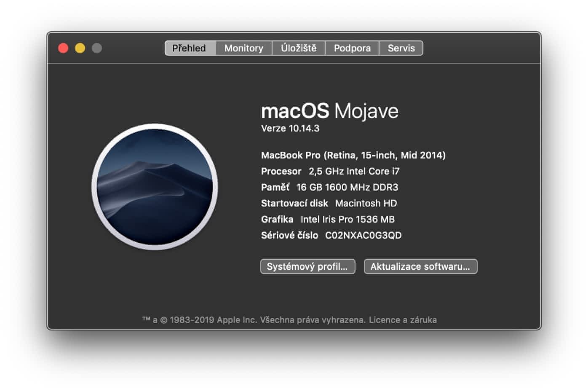Select the serial number C02NXAC0G3QD
This screenshot has height=392, width=588.
tap(363, 235)
